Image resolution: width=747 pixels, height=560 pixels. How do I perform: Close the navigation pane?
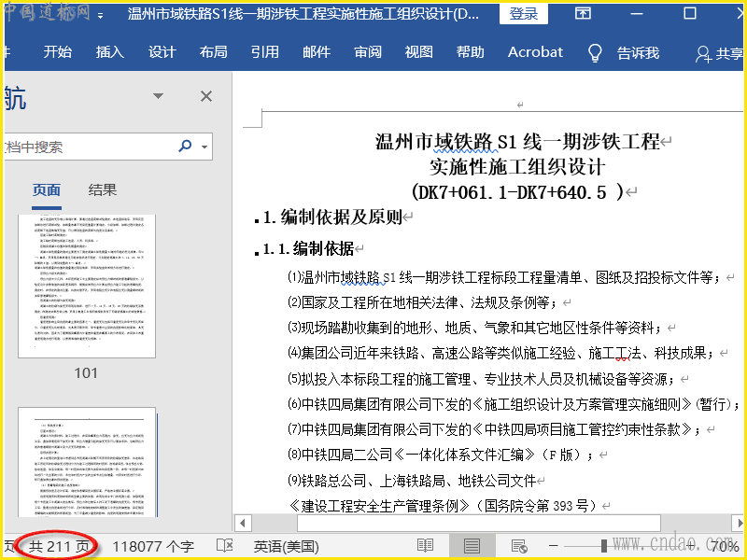pyautogui.click(x=206, y=96)
